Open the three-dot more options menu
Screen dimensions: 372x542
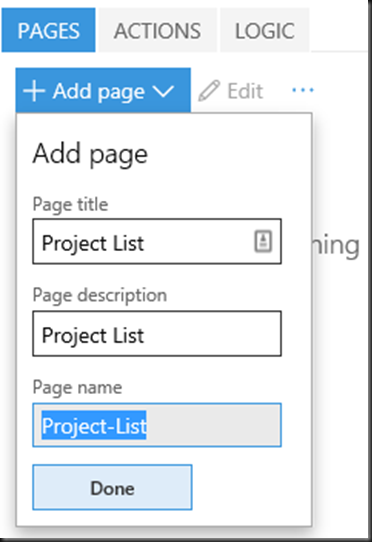(303, 90)
